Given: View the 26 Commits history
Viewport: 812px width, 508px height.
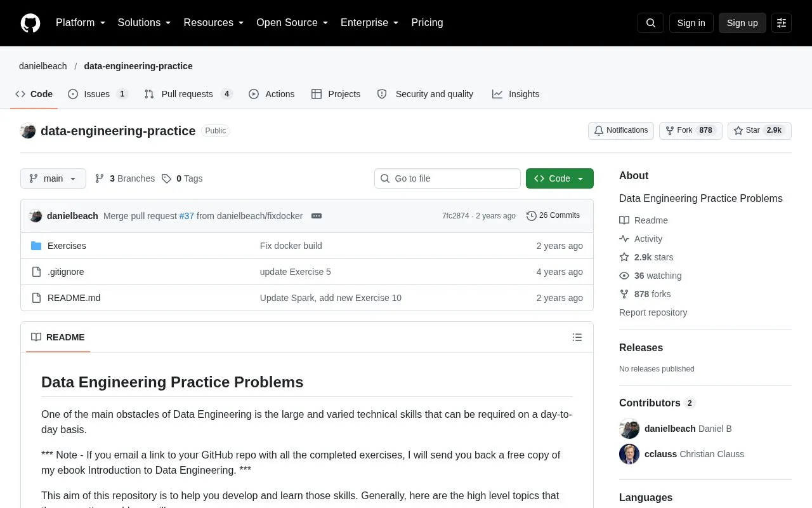Looking at the screenshot, I should [x=553, y=216].
